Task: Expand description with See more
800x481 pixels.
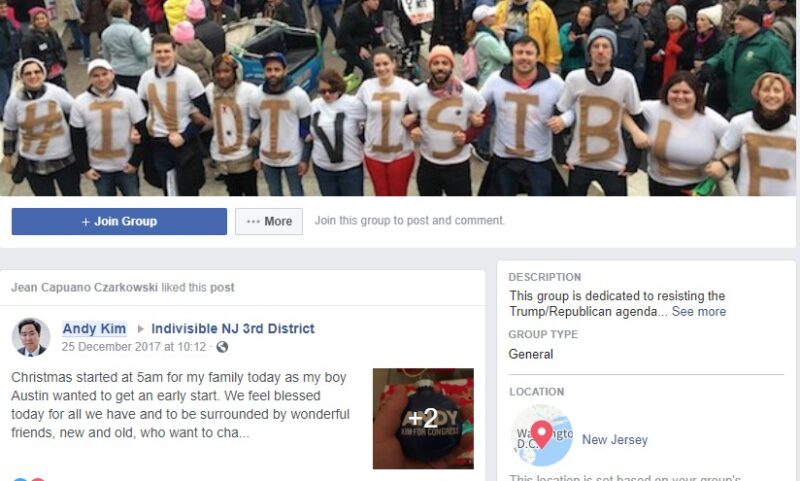Action: point(698,312)
